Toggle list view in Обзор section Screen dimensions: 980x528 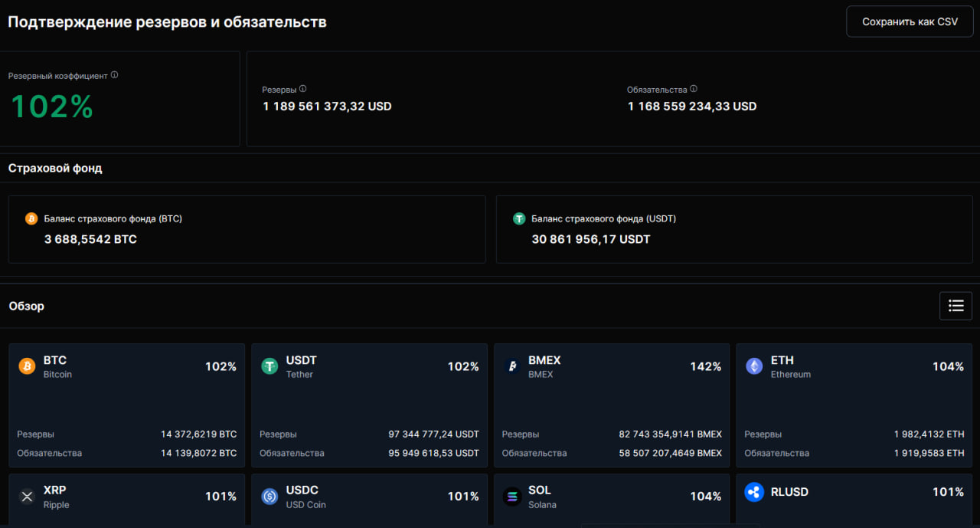tap(956, 306)
